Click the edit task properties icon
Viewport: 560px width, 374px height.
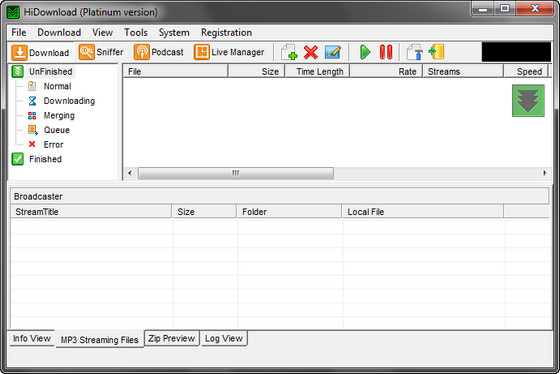pyautogui.click(x=333, y=52)
